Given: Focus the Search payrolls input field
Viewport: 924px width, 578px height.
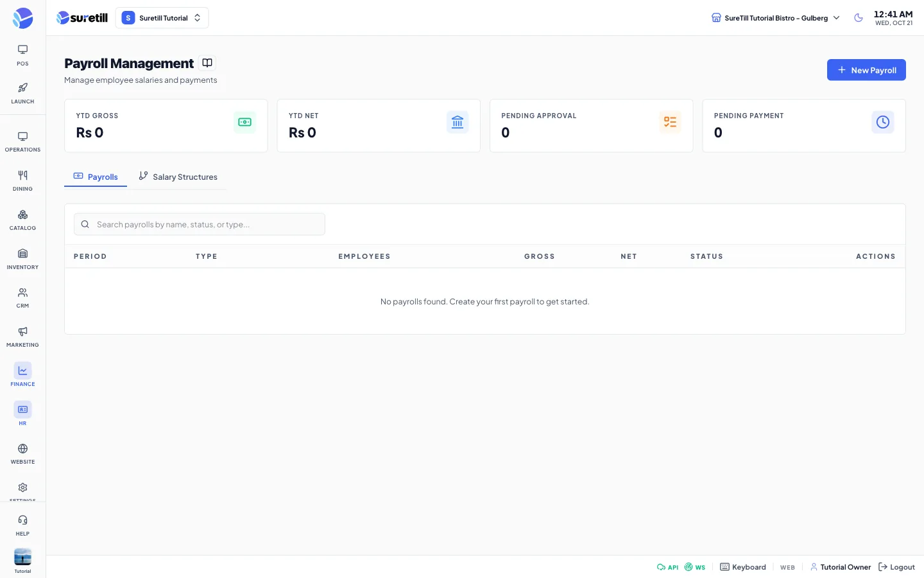Looking at the screenshot, I should click(x=200, y=224).
